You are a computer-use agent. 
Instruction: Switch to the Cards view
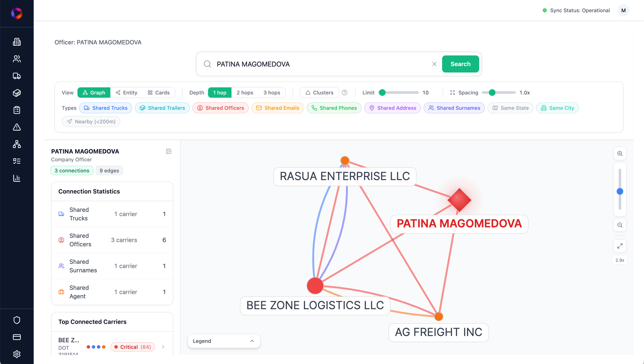pyautogui.click(x=159, y=92)
